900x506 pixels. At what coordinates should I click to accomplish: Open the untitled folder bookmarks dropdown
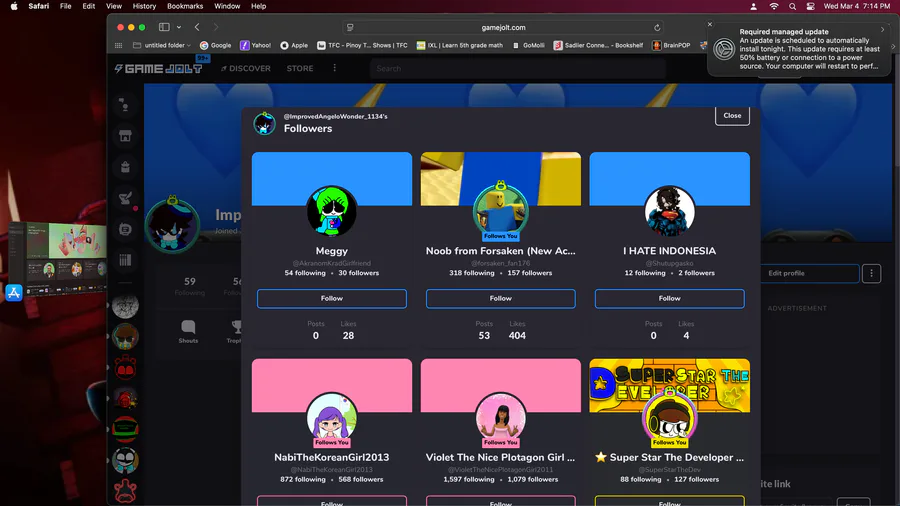point(162,45)
